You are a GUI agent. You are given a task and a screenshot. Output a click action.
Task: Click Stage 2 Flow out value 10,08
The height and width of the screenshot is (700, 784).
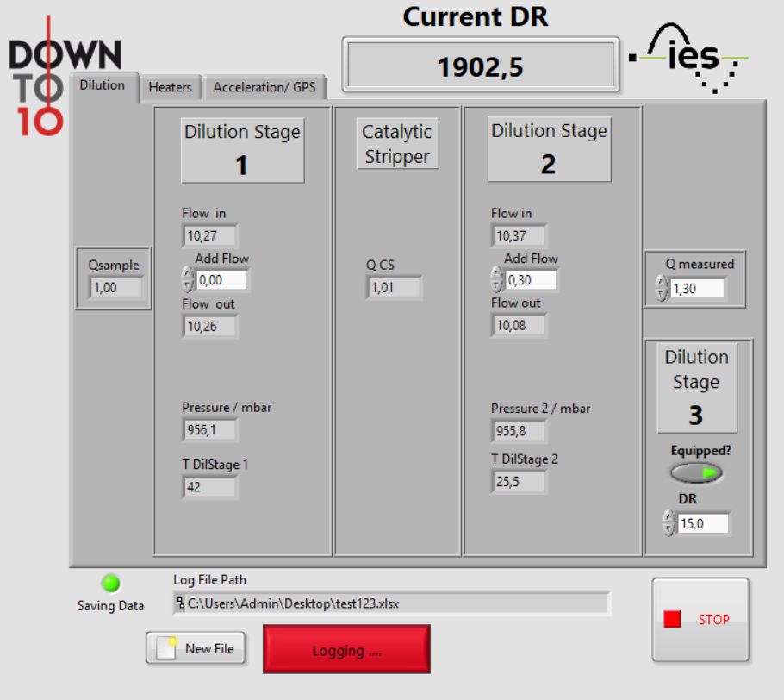coord(519,325)
